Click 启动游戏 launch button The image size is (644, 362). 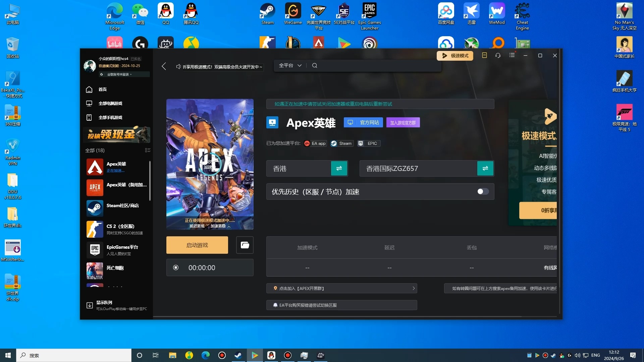(x=197, y=245)
